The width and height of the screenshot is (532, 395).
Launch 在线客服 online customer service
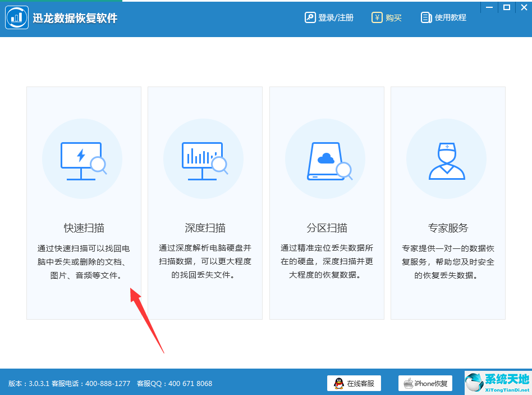(354, 383)
